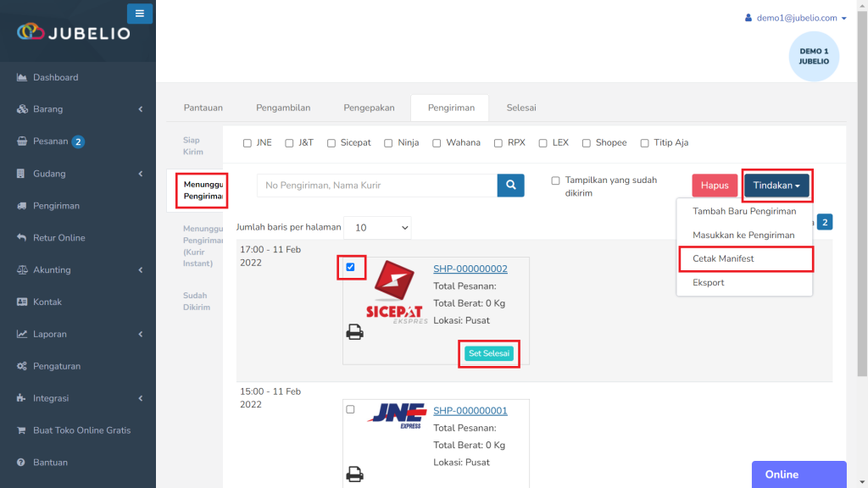The image size is (868, 488).
Task: Tick the Wahana courier filter checkbox
Action: (437, 143)
